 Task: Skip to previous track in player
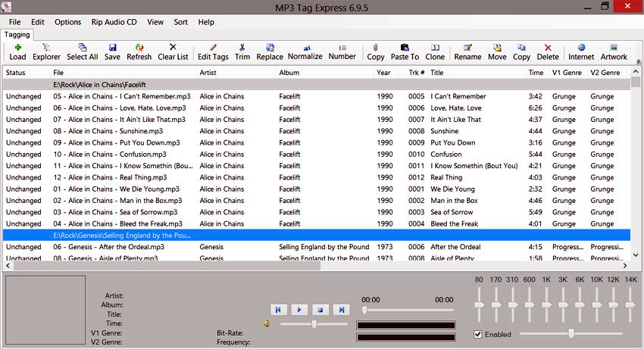278,309
